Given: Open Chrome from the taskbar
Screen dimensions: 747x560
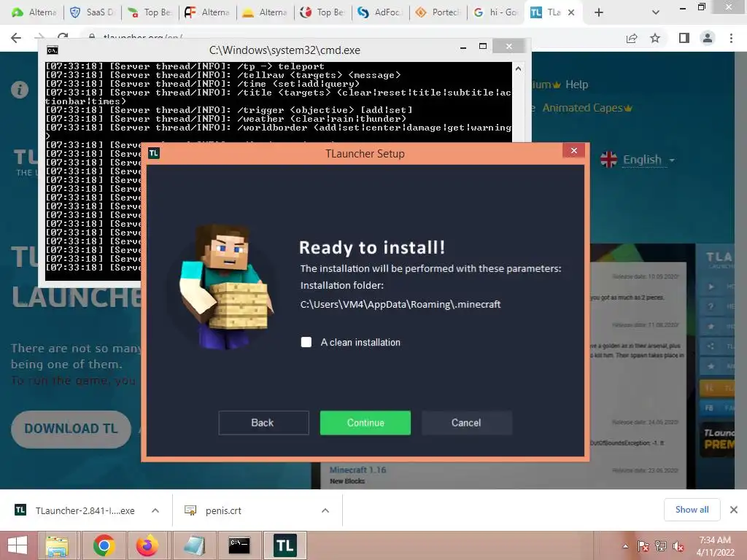Looking at the screenshot, I should (104, 545).
